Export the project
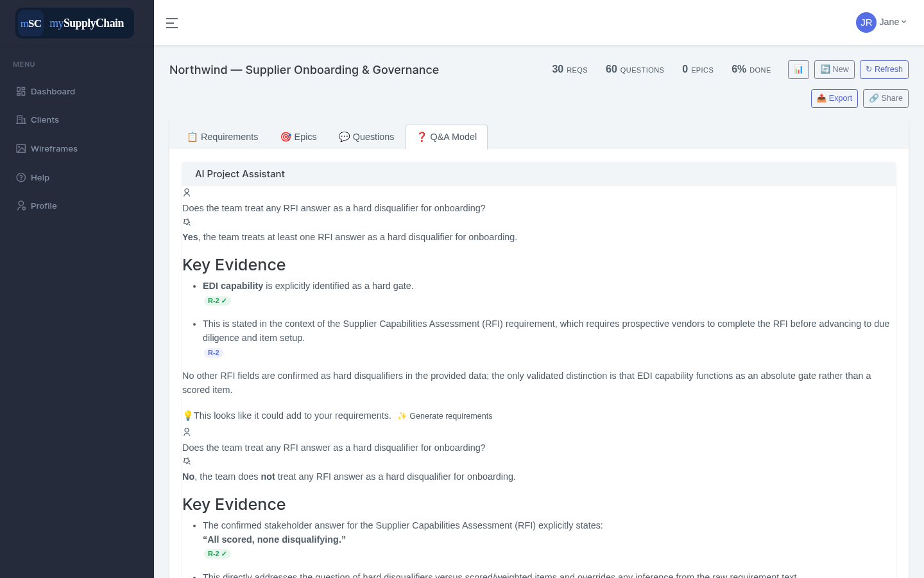The width and height of the screenshot is (924, 578). click(834, 98)
